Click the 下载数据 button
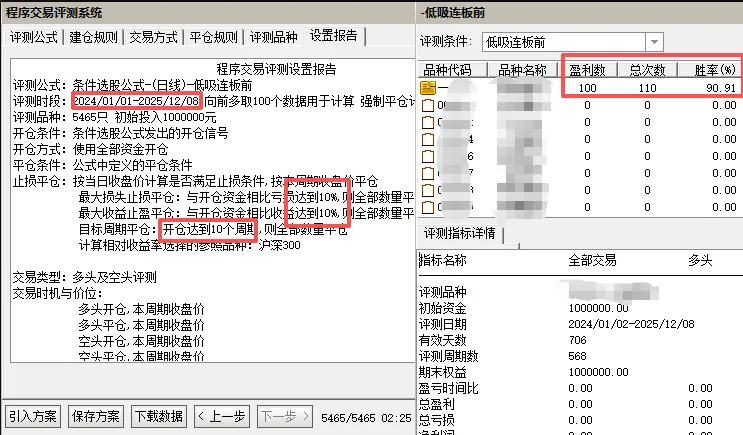This screenshot has height=435, width=743. pos(159,417)
